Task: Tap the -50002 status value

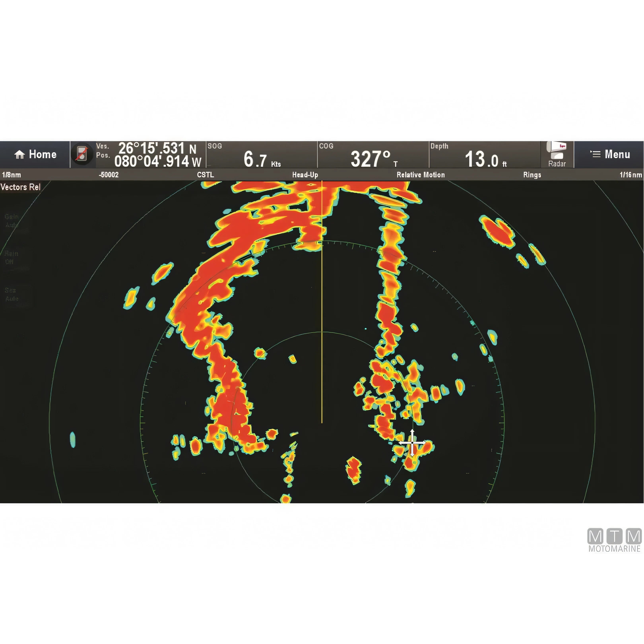Action: (x=109, y=175)
